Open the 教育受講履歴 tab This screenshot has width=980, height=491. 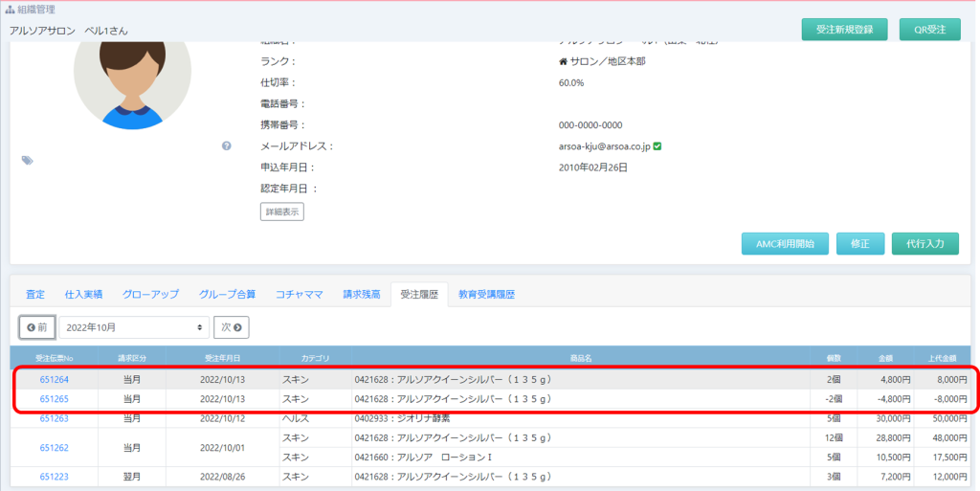[486, 295]
